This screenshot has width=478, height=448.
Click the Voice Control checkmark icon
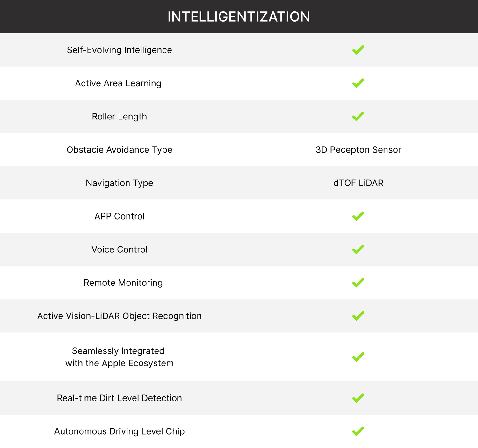pos(358,249)
